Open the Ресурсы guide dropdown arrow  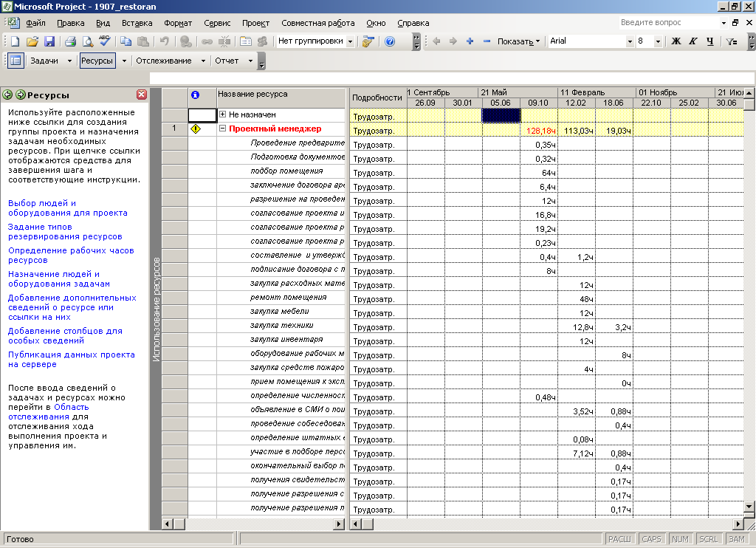124,61
